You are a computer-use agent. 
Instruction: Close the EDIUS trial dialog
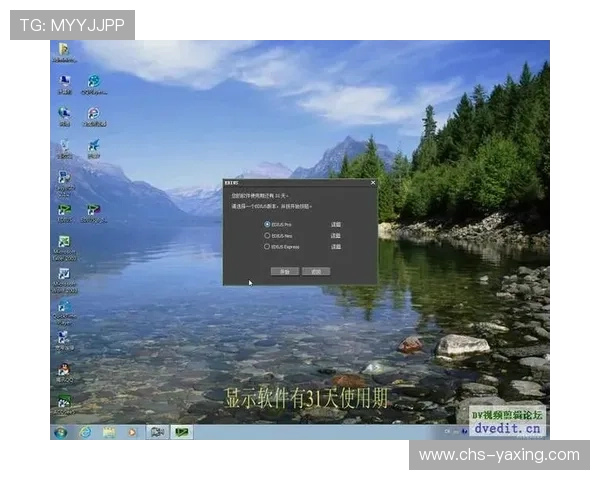pyautogui.click(x=373, y=183)
